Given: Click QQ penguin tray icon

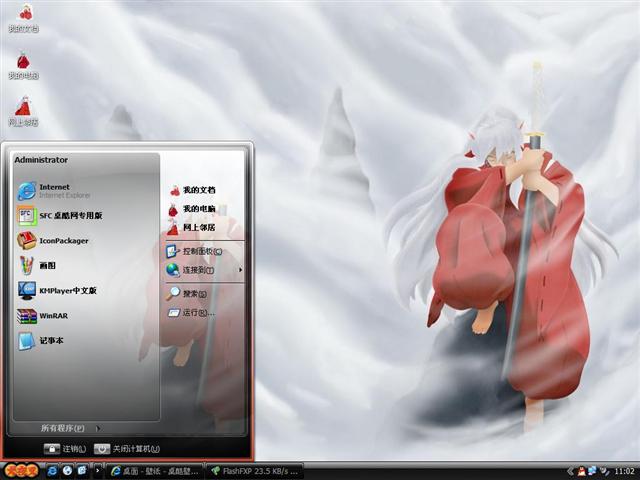Looking at the screenshot, I should point(581,471).
